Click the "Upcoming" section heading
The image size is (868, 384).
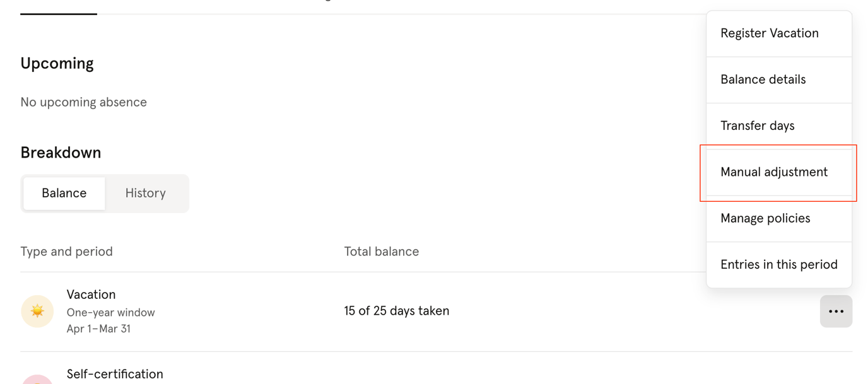click(57, 63)
